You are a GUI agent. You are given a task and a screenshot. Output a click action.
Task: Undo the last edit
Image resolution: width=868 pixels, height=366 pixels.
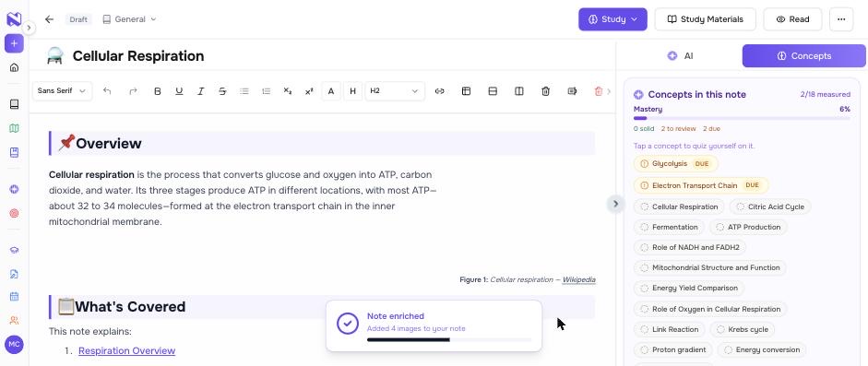pyautogui.click(x=107, y=91)
